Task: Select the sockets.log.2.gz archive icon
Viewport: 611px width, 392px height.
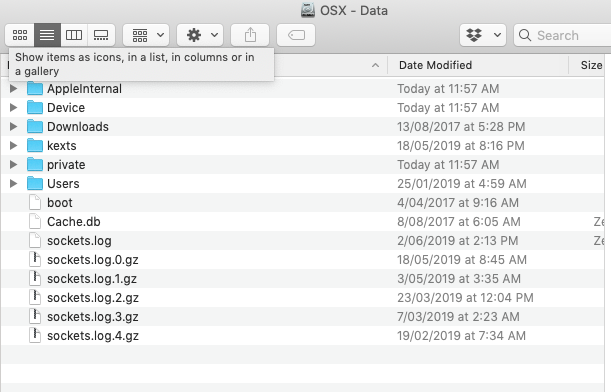Action: click(x=35, y=298)
